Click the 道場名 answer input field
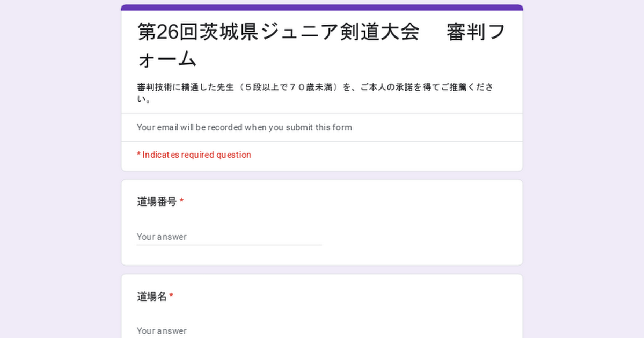Screen dimensions: 644x338 click(229, 330)
